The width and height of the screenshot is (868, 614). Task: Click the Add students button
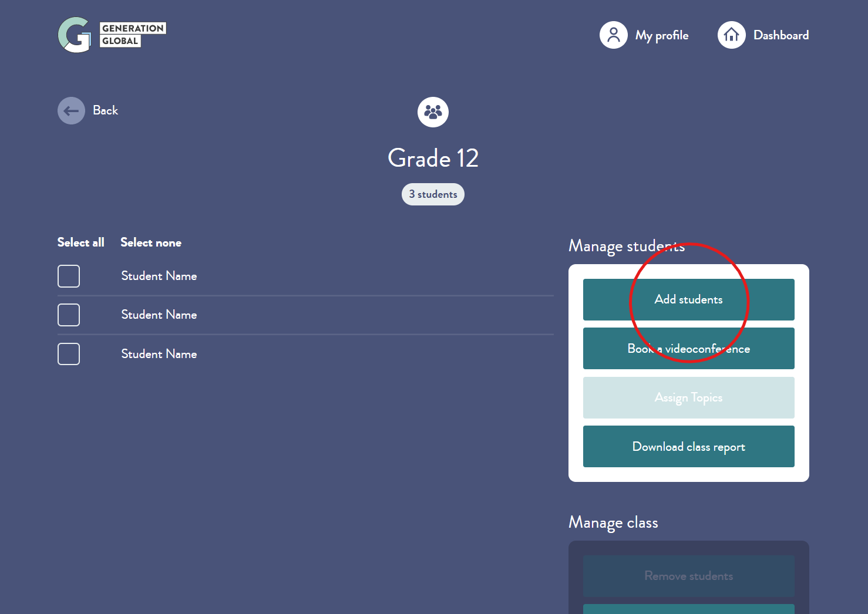[688, 299]
